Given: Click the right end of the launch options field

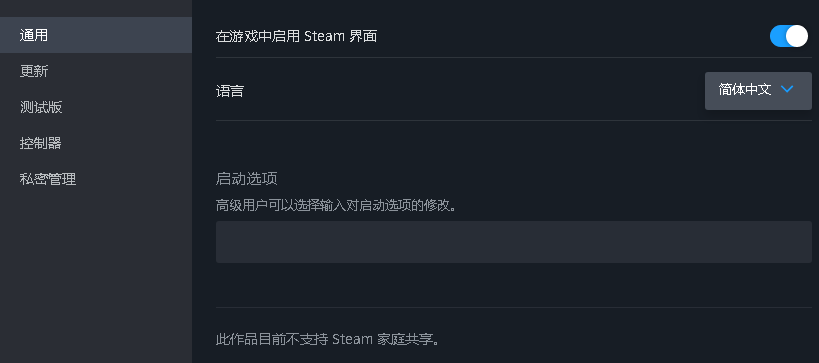Looking at the screenshot, I should (x=799, y=242).
